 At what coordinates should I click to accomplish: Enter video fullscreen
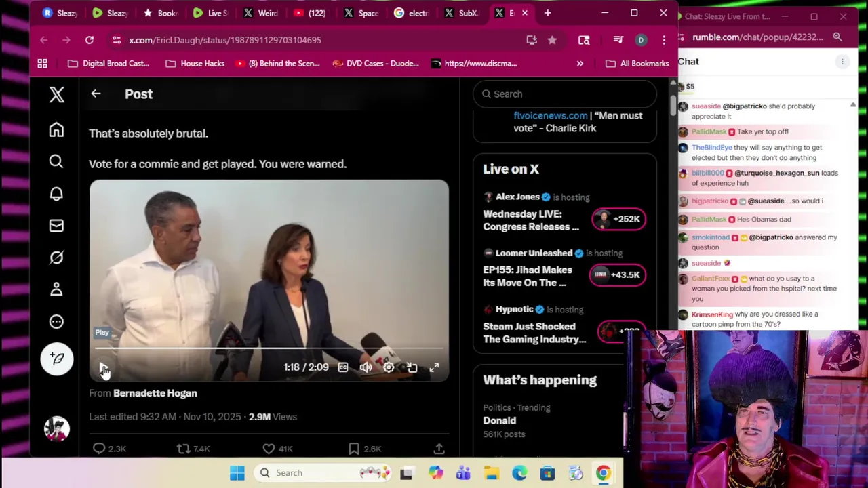tap(434, 367)
